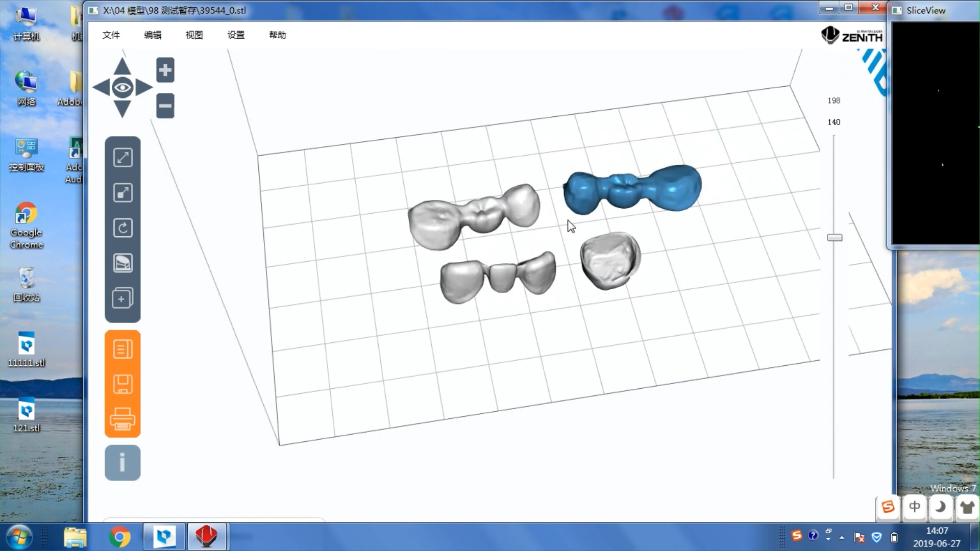
Task: Expand hidden system tray icons
Action: coord(841,537)
